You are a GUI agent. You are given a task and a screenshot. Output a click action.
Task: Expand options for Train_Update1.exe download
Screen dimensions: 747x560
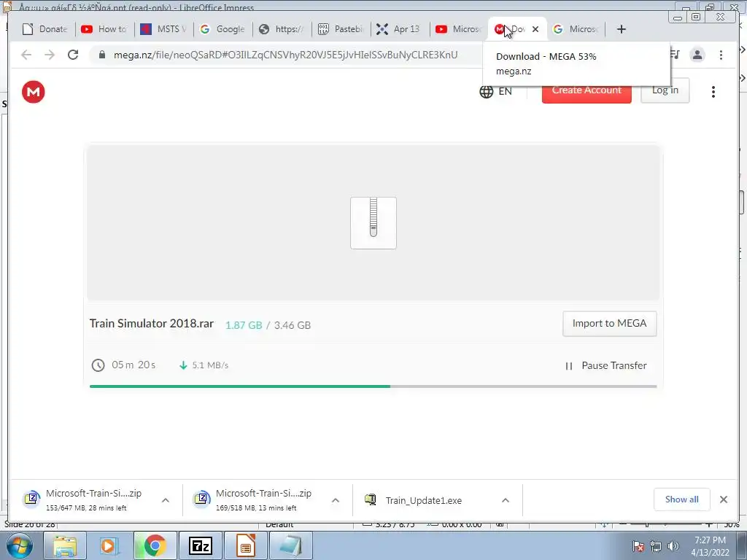coord(506,500)
